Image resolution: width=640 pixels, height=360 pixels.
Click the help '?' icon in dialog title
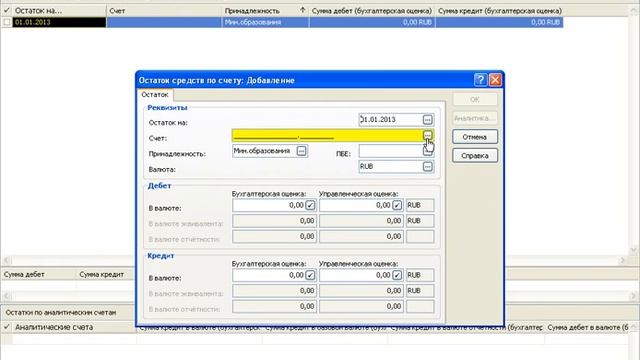(x=480, y=80)
